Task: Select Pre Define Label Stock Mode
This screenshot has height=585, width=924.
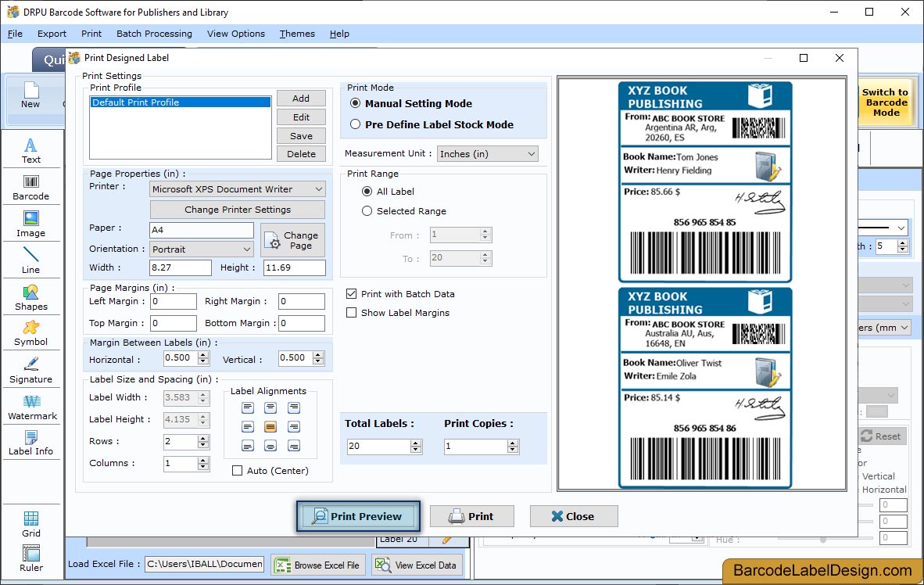Action: coord(356,124)
